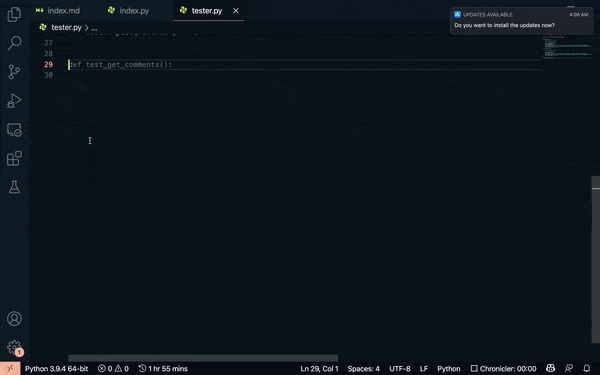Show errors and warnings problems panel
600x375 pixels.
click(113, 368)
